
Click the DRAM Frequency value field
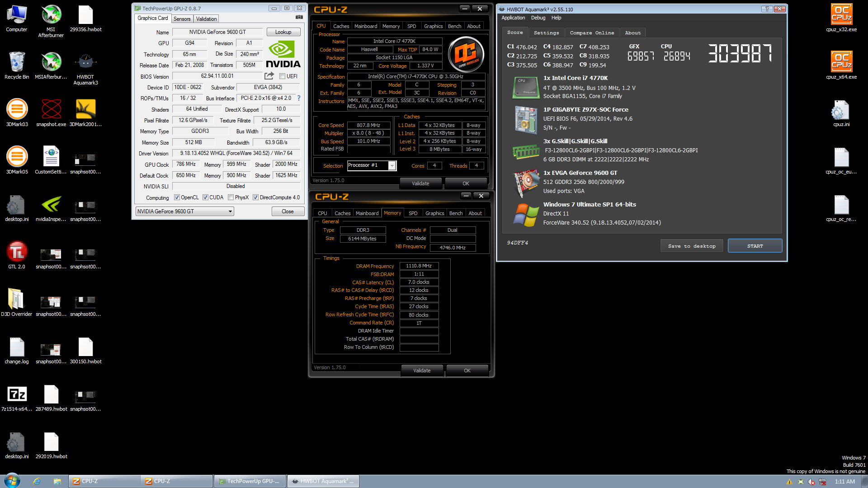(419, 266)
